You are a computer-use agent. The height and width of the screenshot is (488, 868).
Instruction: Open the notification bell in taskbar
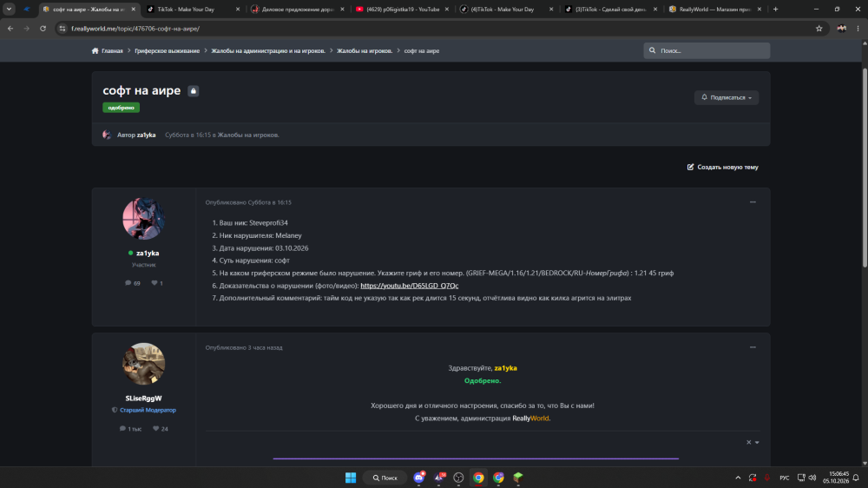point(856,478)
